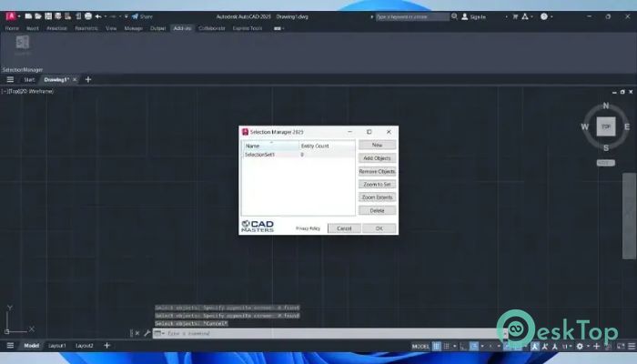Toggle snap mode in status bar
637x364 pixels.
(x=447, y=346)
